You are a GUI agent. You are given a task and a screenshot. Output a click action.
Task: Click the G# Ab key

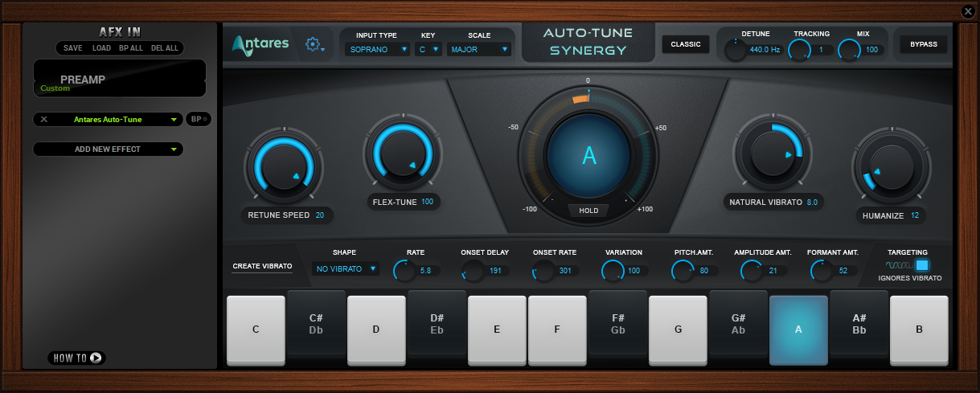pos(738,324)
